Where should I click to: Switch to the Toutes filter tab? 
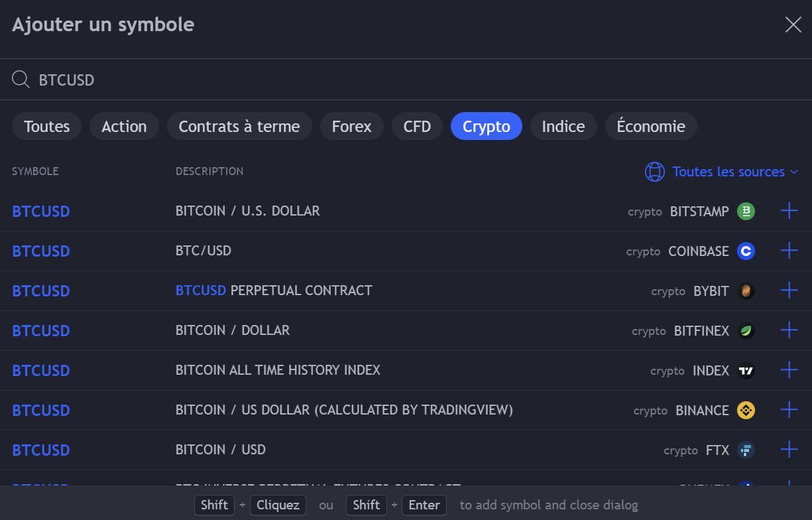tap(46, 126)
